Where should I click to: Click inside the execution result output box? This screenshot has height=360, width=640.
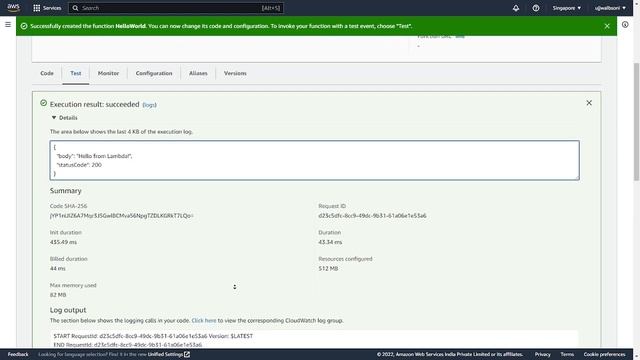[x=314, y=160]
